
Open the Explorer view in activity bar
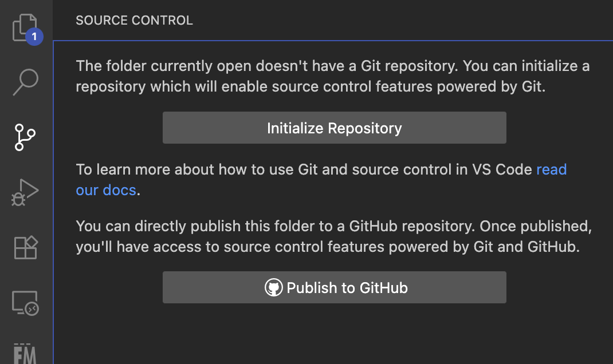click(25, 27)
